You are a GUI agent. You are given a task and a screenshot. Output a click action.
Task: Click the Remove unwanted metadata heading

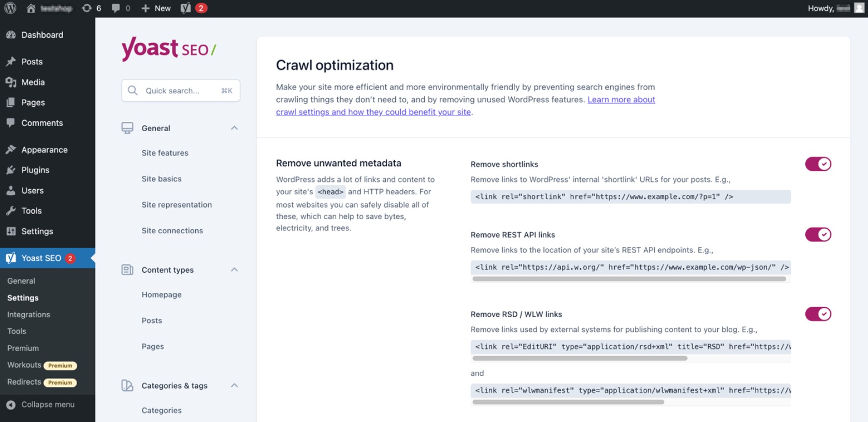click(338, 163)
